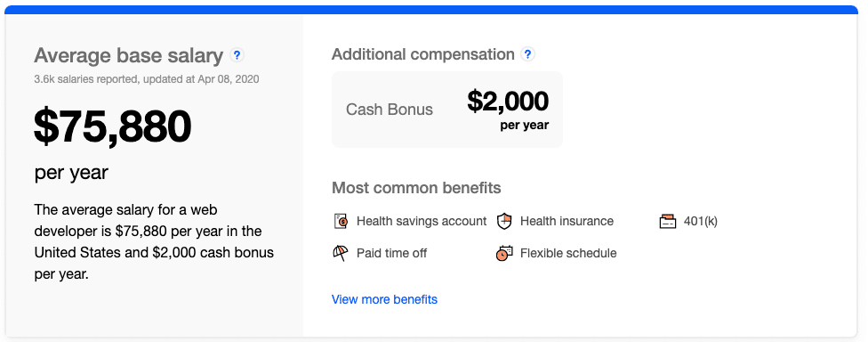Viewport: 868px width, 342px height.
Task: Click the 401(k) card icon
Action: 668,221
